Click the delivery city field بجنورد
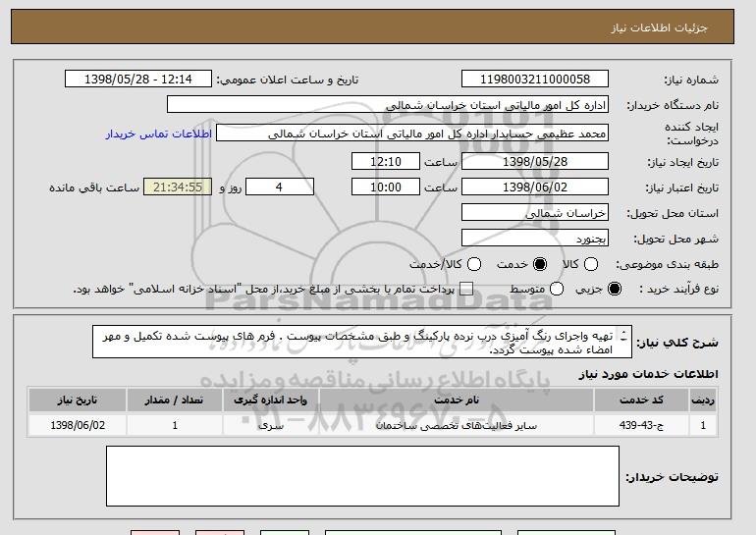The image size is (756, 535). tap(535, 239)
